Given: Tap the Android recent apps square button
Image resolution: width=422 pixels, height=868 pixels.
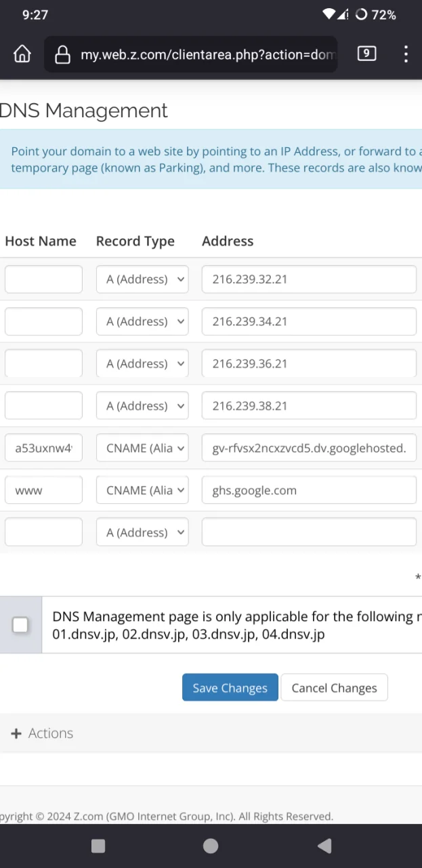Looking at the screenshot, I should coord(98,846).
